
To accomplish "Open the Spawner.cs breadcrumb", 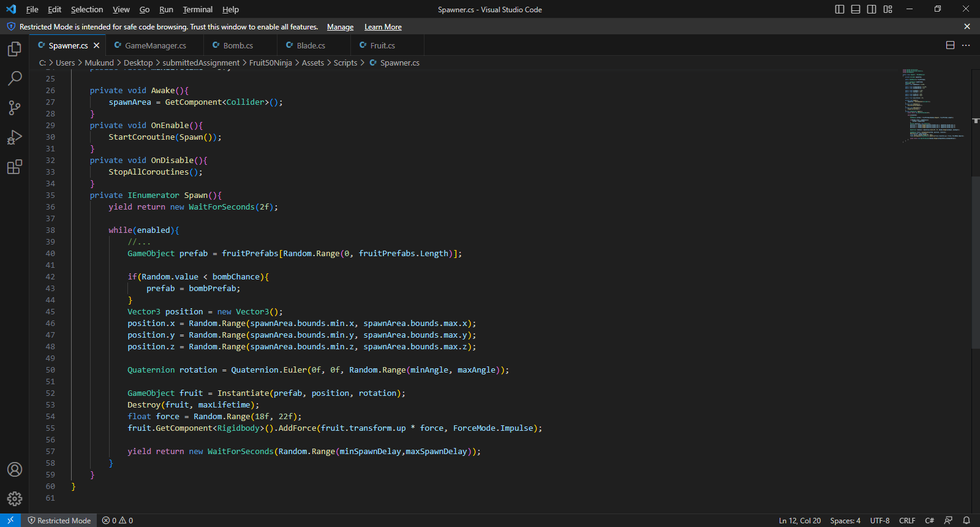I will [x=394, y=63].
